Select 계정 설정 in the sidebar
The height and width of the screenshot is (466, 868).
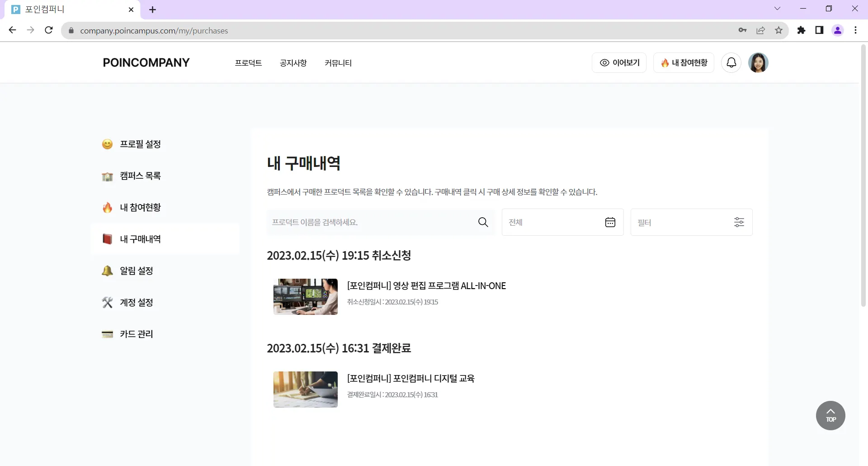(165, 302)
